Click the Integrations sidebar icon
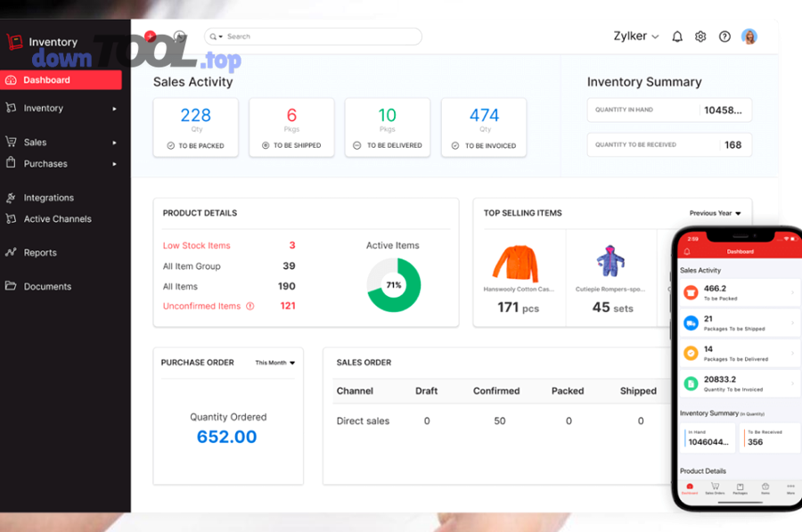The image size is (802, 532). point(11,198)
